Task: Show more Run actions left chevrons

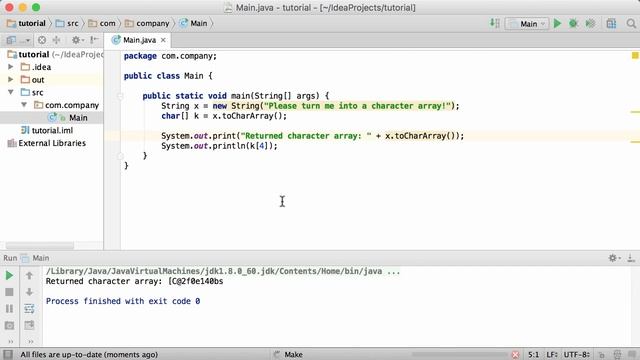Action: [x=11, y=341]
